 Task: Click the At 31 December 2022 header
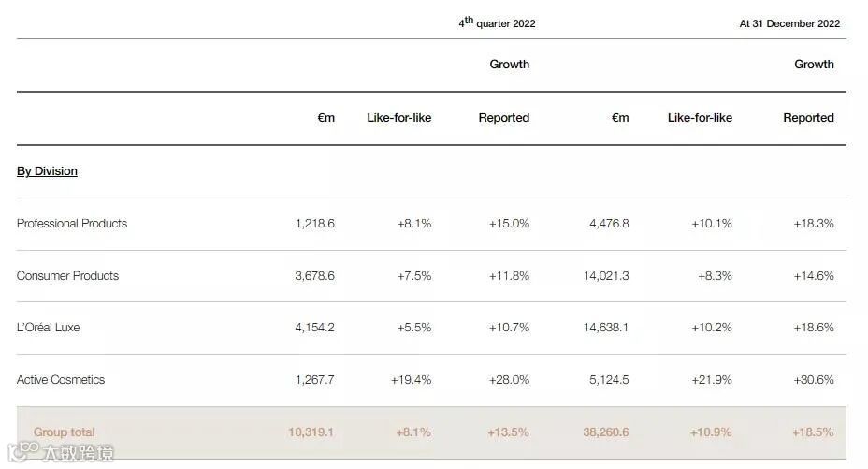pyautogui.click(x=789, y=23)
